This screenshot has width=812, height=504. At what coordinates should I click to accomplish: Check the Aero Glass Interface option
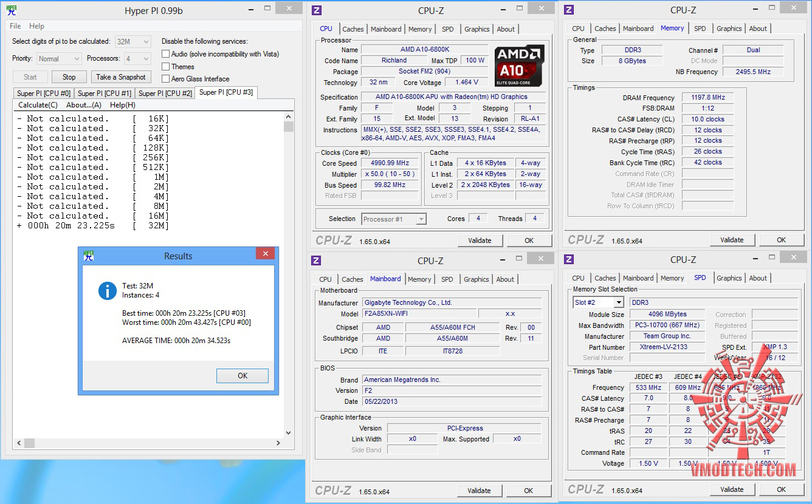pyautogui.click(x=165, y=79)
